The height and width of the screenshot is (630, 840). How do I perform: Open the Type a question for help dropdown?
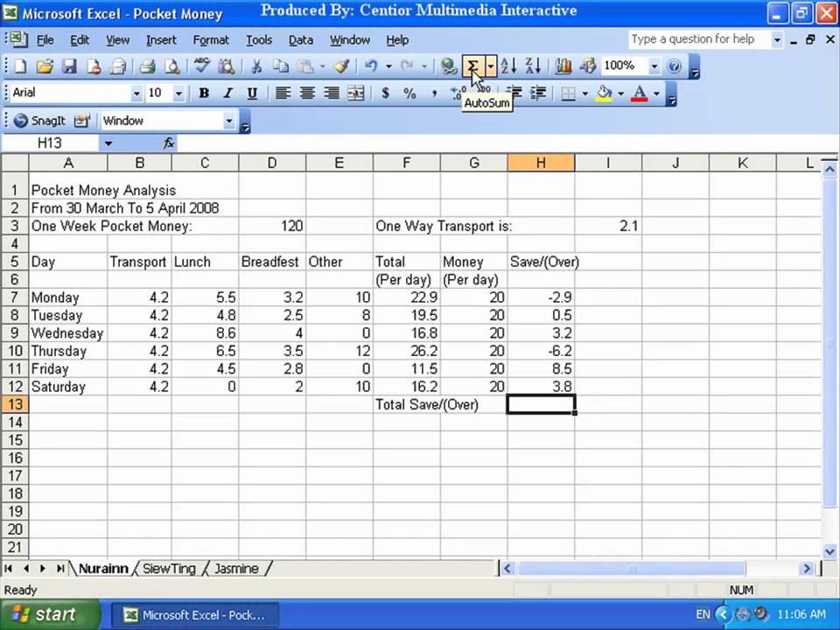[x=777, y=39]
